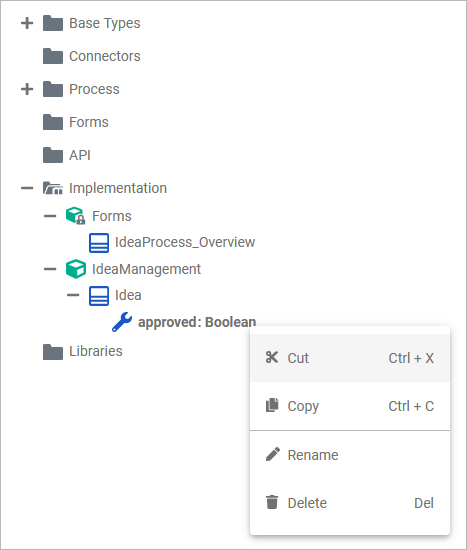Click the Idea class icon
This screenshot has width=467, height=550.
(x=99, y=296)
